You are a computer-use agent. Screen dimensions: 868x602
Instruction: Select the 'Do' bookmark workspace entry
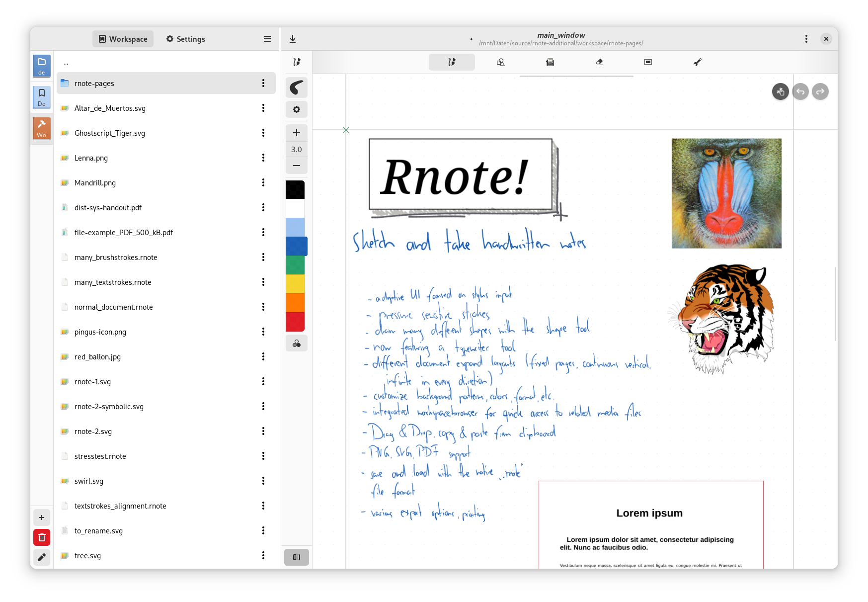[x=42, y=97]
